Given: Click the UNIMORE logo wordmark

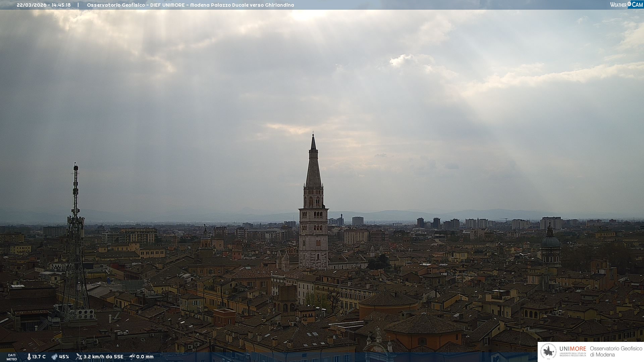Looking at the screenshot, I should 573,349.
